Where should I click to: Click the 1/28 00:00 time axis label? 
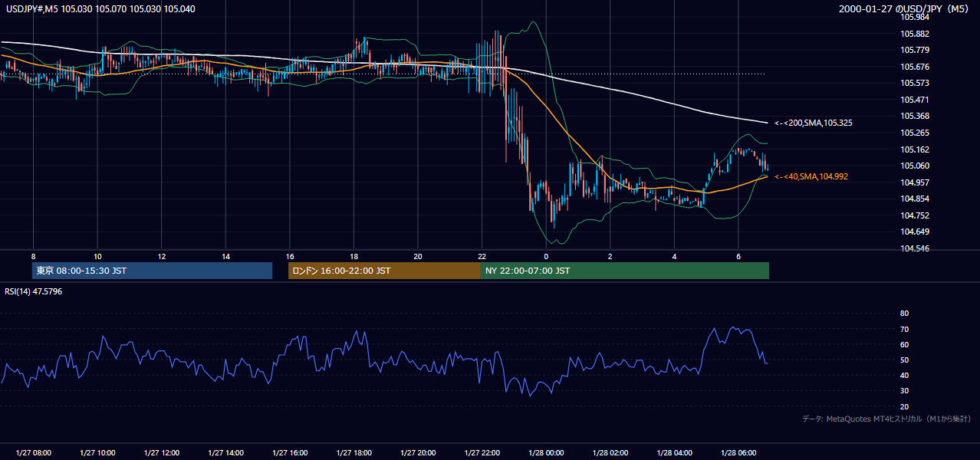point(546,453)
